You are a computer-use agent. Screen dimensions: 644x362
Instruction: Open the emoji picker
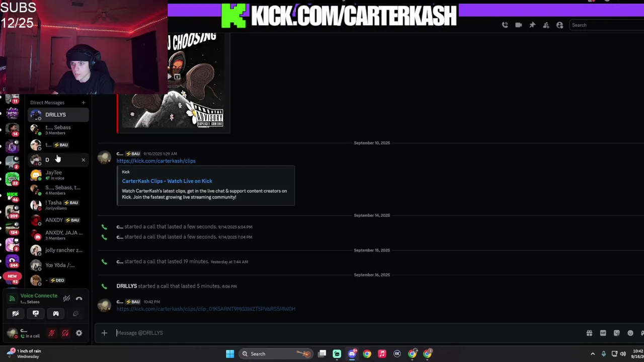pos(630,333)
